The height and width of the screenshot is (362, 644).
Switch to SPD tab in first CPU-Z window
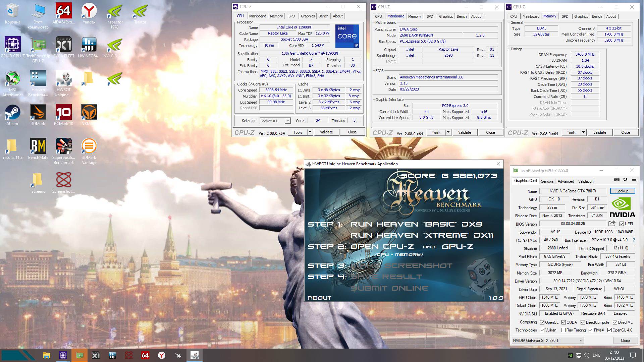tap(292, 16)
